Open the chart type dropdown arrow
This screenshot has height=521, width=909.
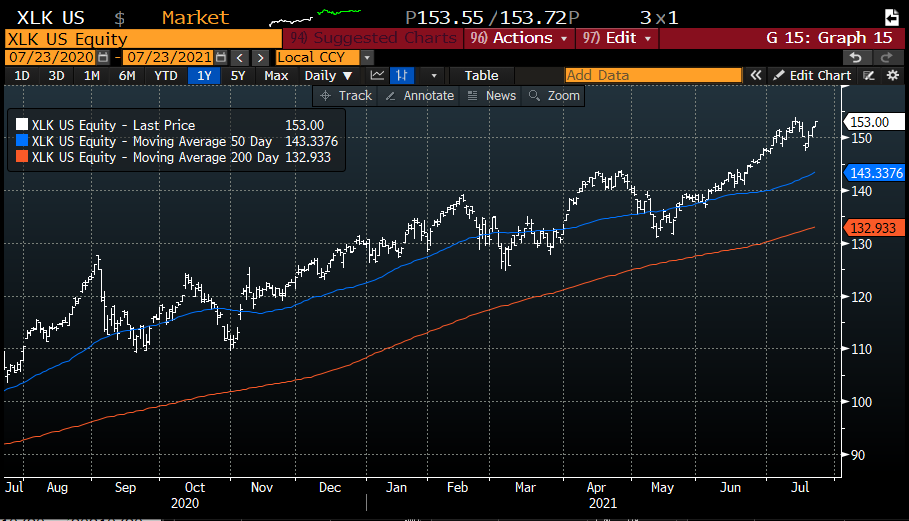(433, 75)
